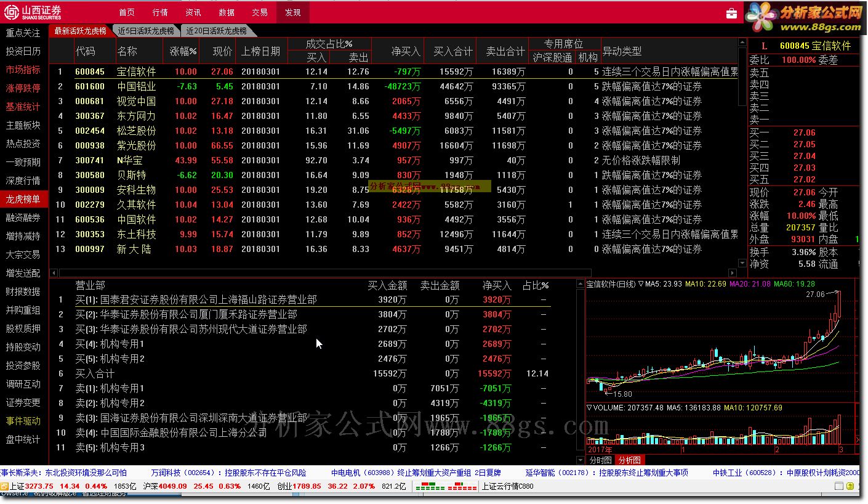The height and width of the screenshot is (504, 868).
Task: Click the small lock icon before 上证 index
Action: 4,486
